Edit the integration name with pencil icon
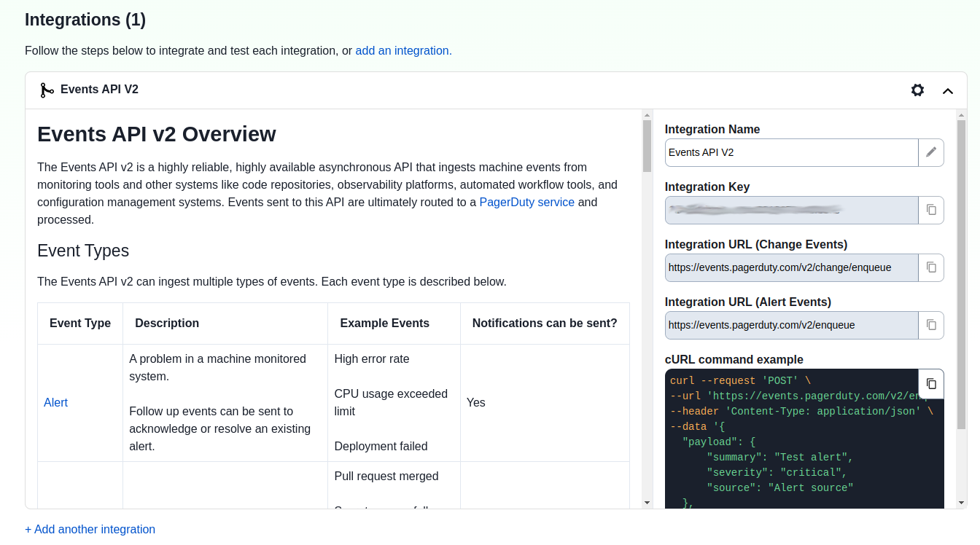This screenshot has width=980, height=545. 931,152
